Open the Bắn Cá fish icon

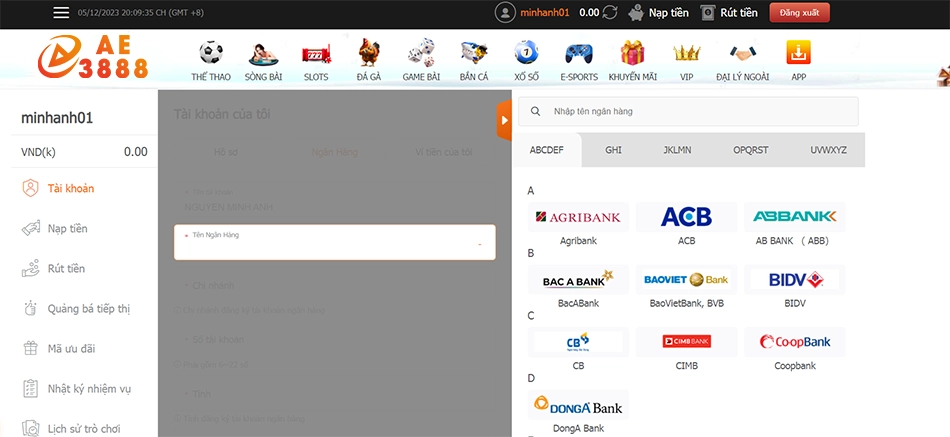tap(474, 53)
